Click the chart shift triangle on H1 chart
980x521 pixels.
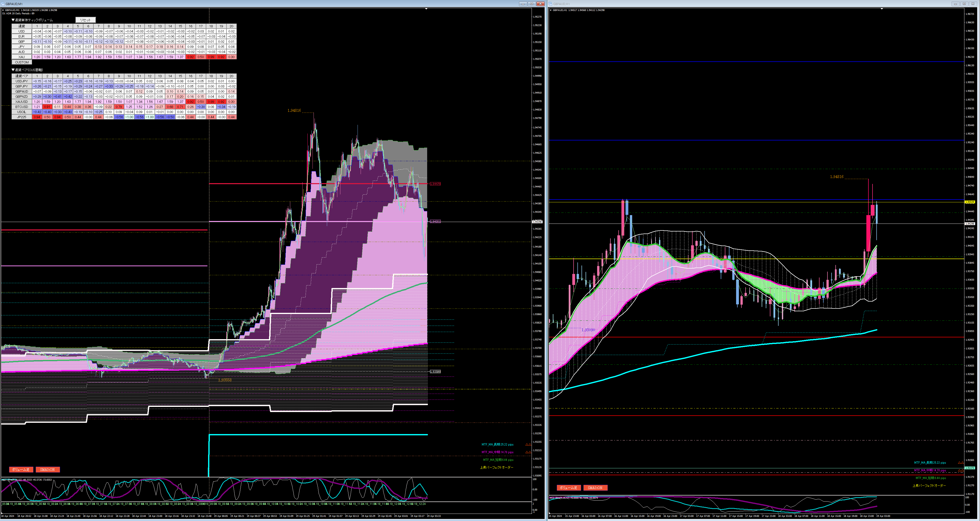(882, 9)
